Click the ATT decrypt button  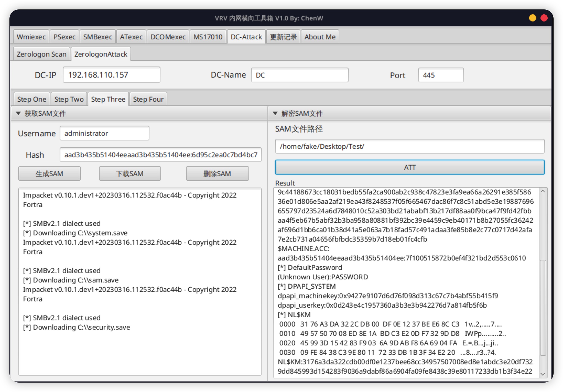409,167
